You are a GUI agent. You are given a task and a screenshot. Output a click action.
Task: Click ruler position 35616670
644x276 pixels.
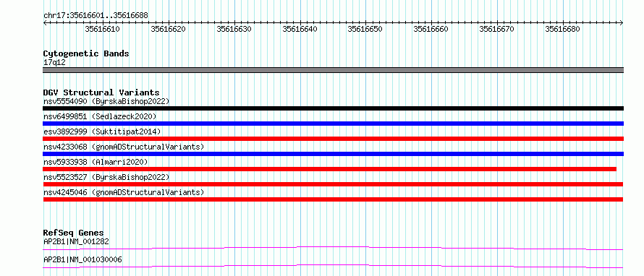click(x=497, y=29)
